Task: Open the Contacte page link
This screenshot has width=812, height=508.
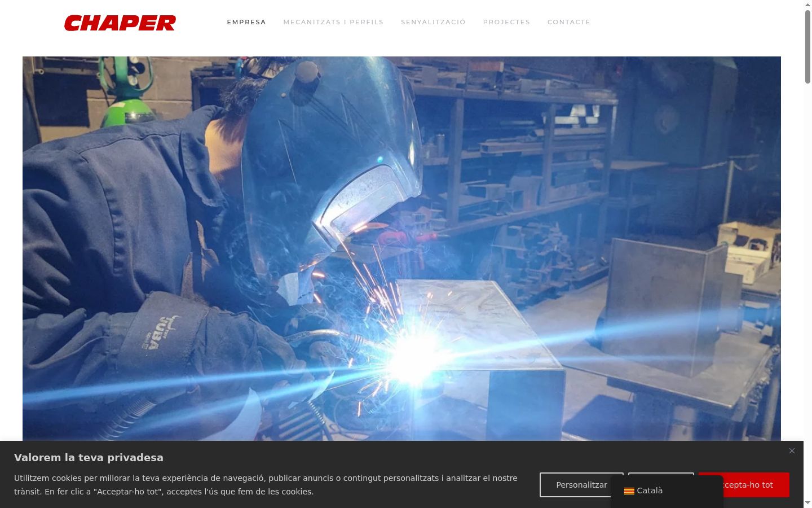Action: [x=569, y=22]
